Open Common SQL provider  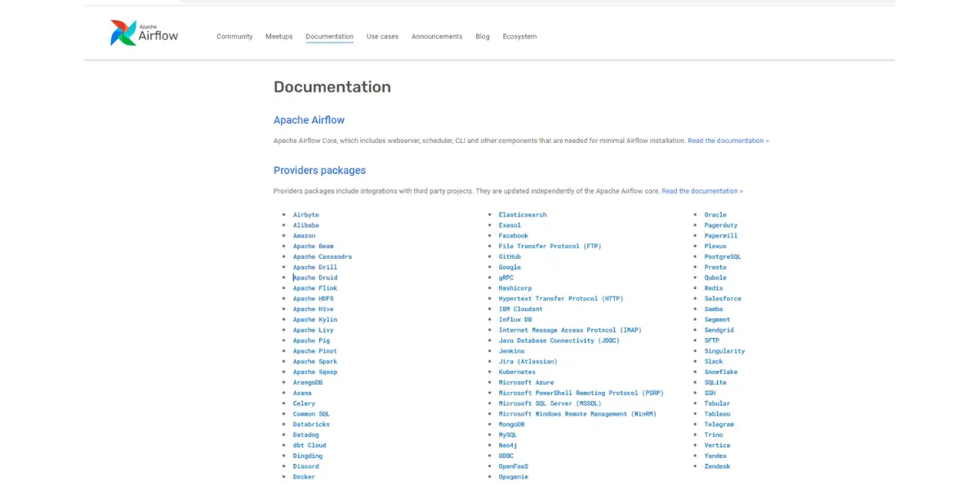312,414
